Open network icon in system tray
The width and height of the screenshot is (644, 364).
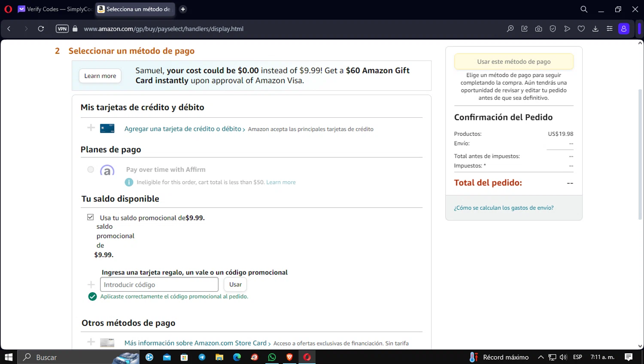[x=552, y=357]
